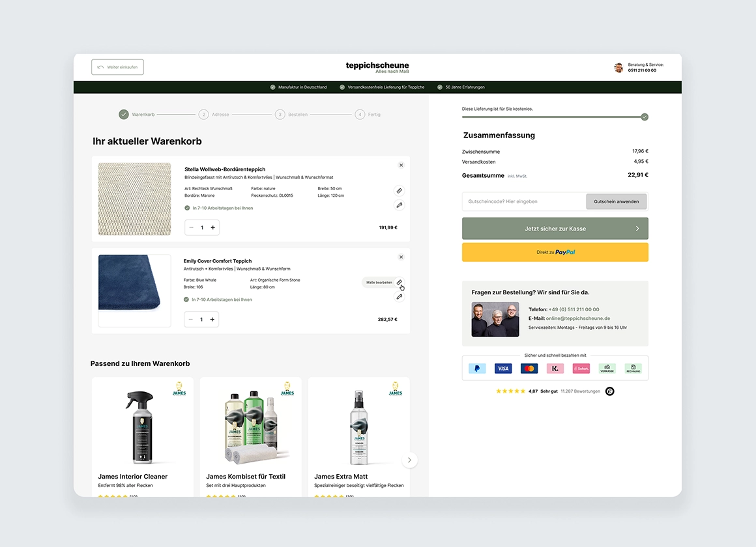Click the Visa payment icon

502,368
